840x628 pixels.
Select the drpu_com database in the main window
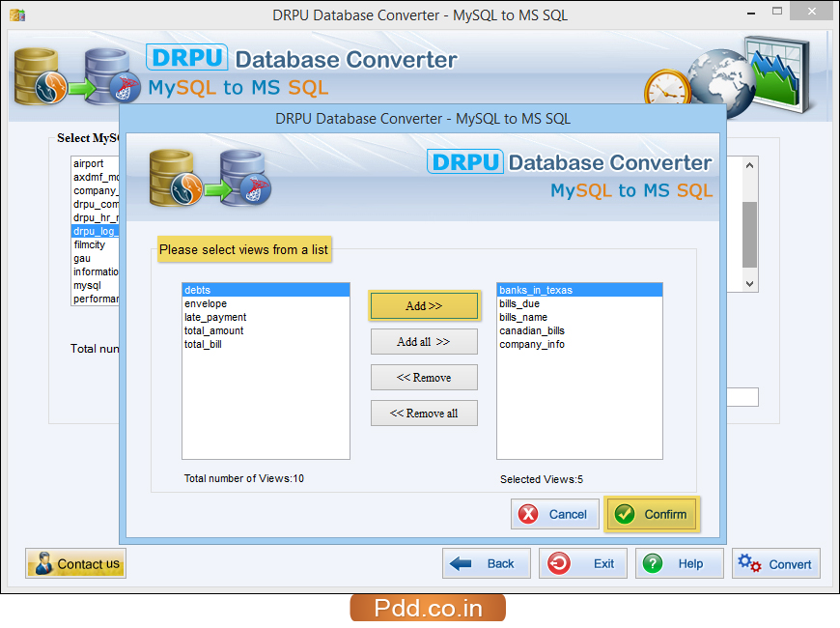coord(95,204)
